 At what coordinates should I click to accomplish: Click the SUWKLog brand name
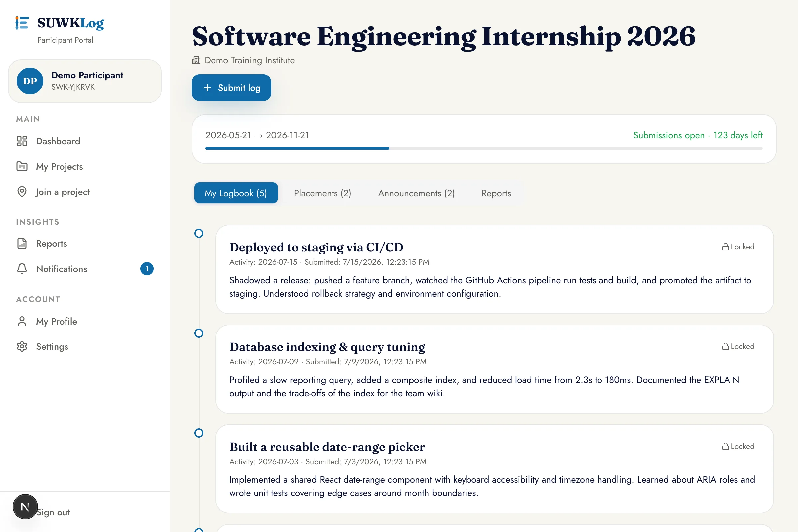point(70,23)
